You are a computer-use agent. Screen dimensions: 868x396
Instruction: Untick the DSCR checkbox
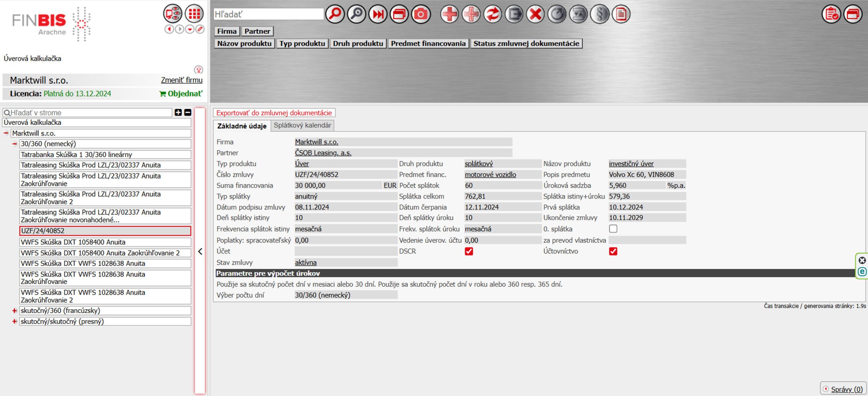(469, 251)
